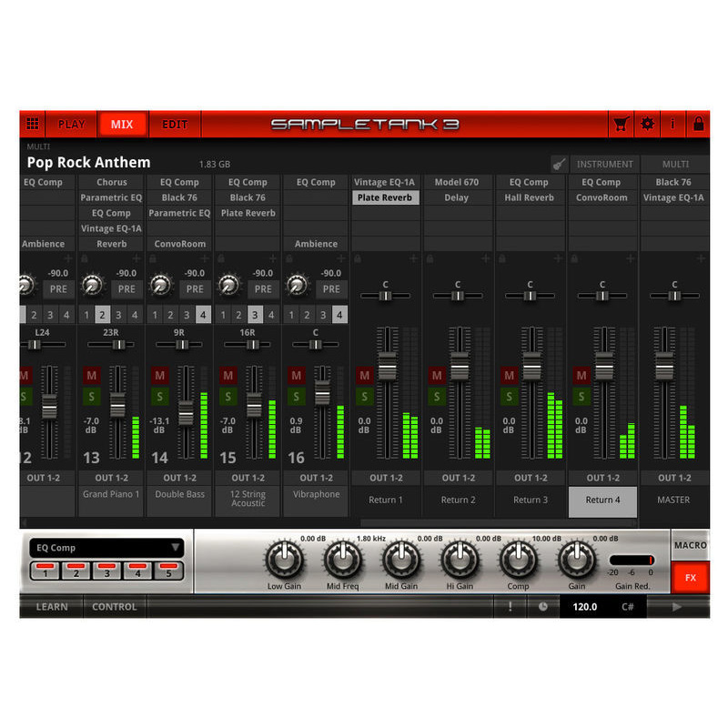Click the Mid Freq knob
The image size is (728, 728).
(x=343, y=559)
